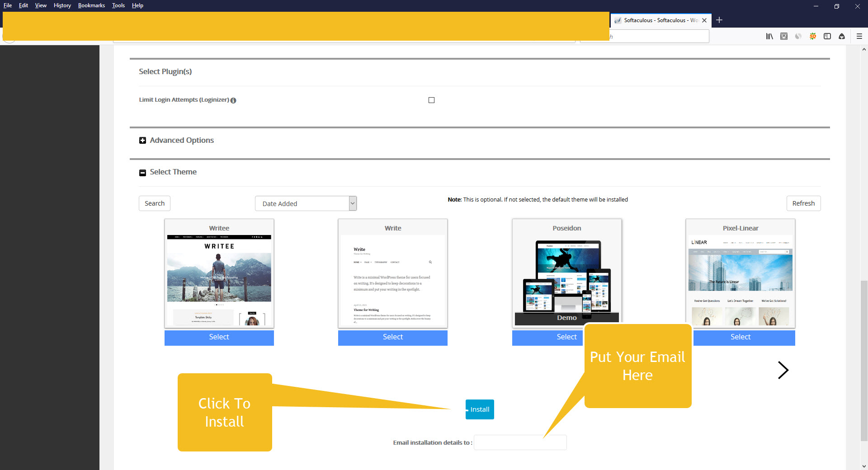Collapse the Select Theme section
868x470 pixels.
143,173
